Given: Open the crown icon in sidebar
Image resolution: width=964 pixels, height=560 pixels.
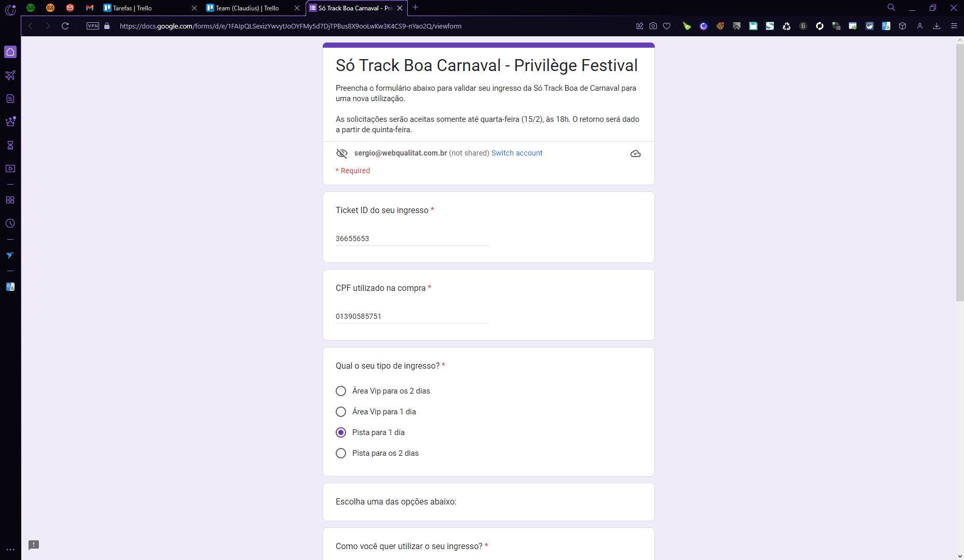Looking at the screenshot, I should pos(10,121).
